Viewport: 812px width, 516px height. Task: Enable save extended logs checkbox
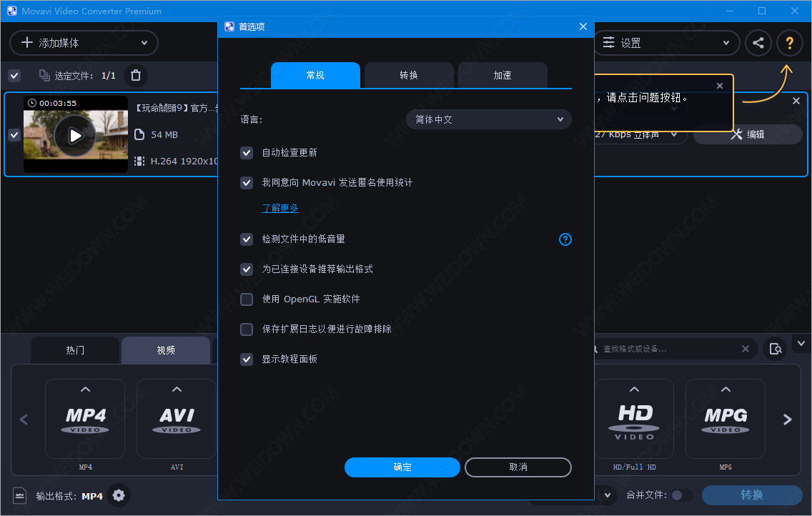point(247,329)
